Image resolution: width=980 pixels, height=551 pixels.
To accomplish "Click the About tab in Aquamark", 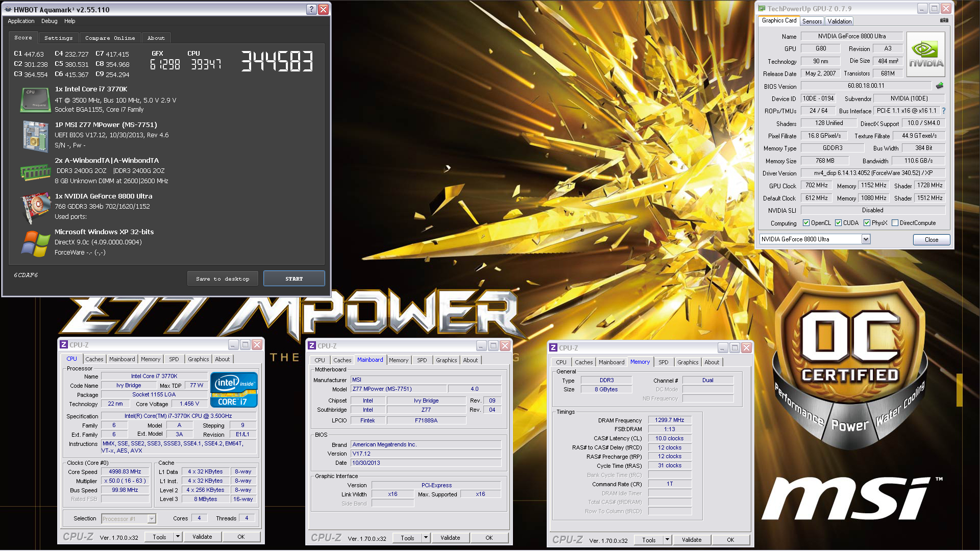I will [156, 38].
